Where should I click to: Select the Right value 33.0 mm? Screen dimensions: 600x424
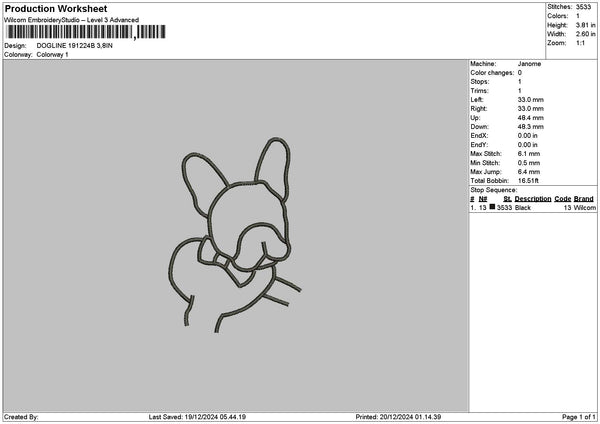530,109
